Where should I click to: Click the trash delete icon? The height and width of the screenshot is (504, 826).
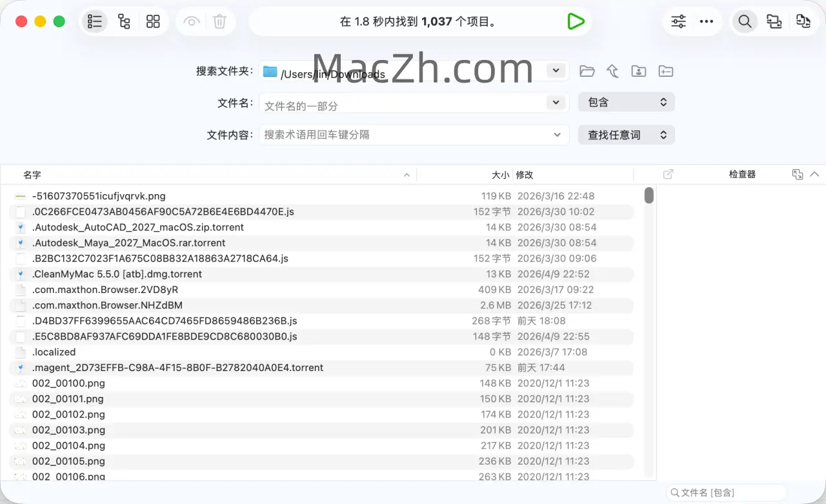(x=219, y=22)
